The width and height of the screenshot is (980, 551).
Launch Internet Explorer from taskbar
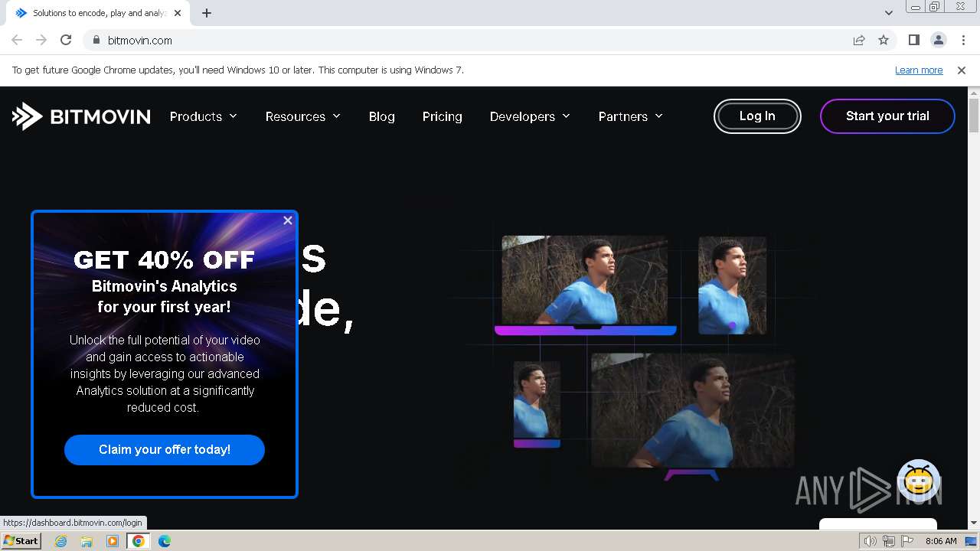[x=60, y=541]
